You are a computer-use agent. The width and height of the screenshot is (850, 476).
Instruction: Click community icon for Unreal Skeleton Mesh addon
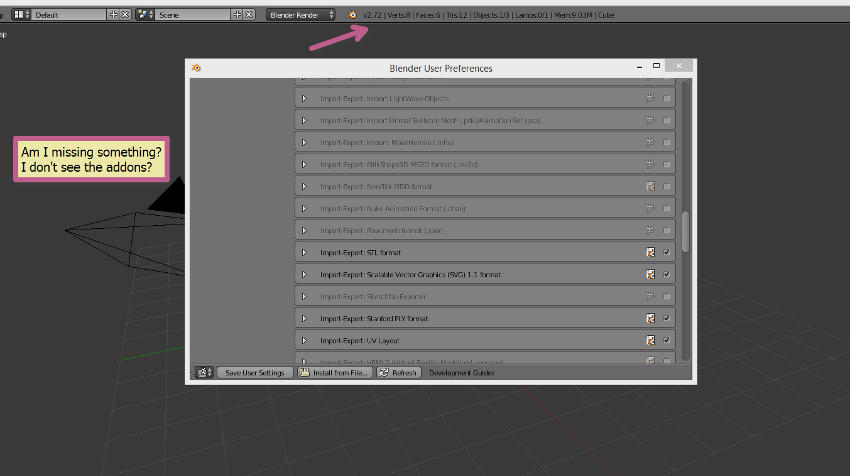650,120
